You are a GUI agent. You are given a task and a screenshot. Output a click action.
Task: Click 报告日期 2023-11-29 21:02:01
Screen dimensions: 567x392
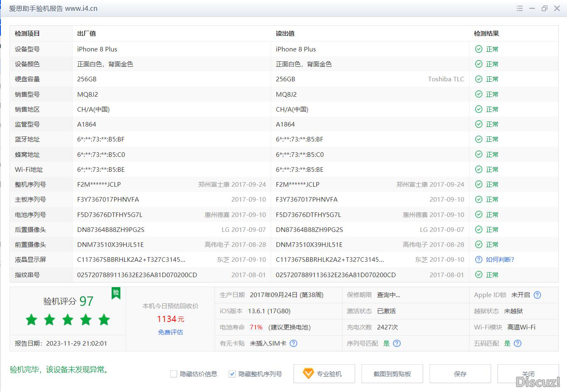click(x=61, y=343)
